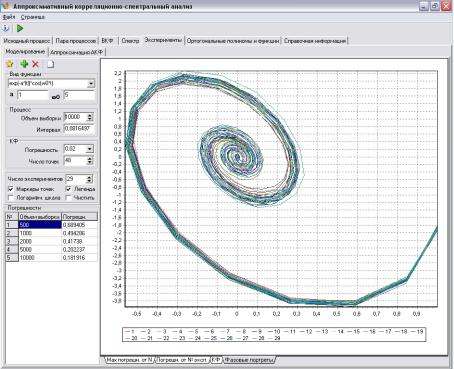Click legend entry 19 below the chart
The width and height of the screenshot is (454, 369).
tap(417, 332)
